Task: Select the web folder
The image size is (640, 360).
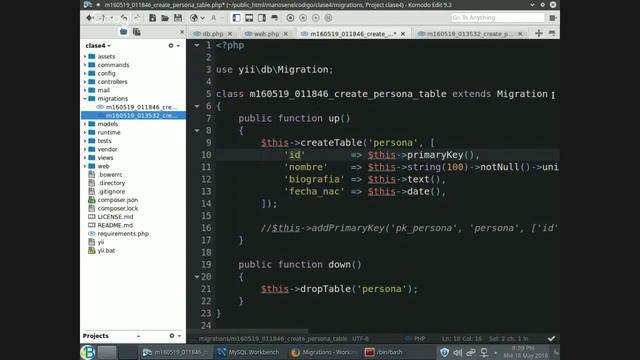Action: tap(103, 166)
